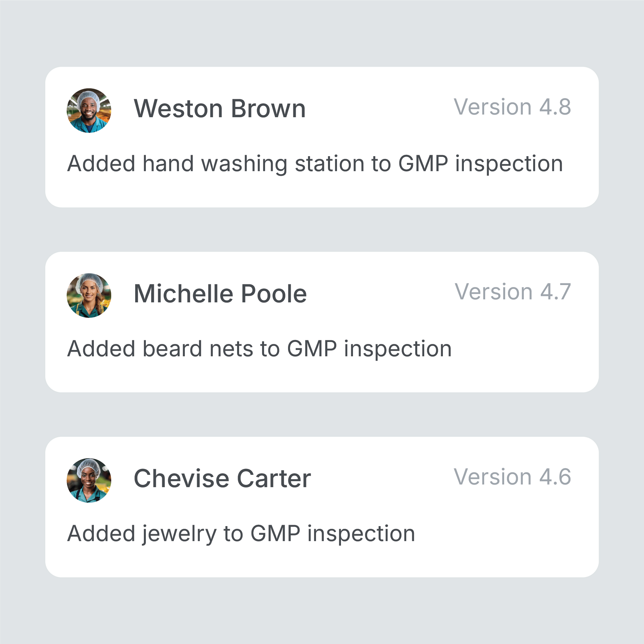The height and width of the screenshot is (644, 644).
Task: Click Chevise Carter's profile avatar
Action: [x=89, y=480]
